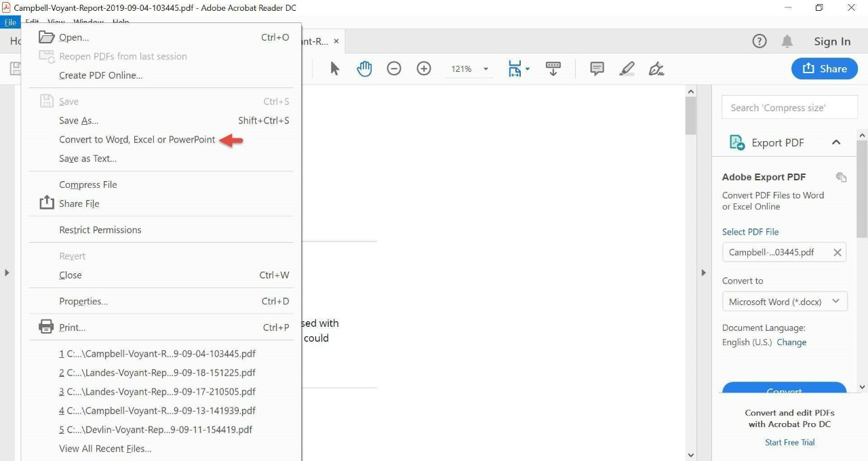868x461 pixels.
Task: Add a sticky note comment
Action: (597, 68)
